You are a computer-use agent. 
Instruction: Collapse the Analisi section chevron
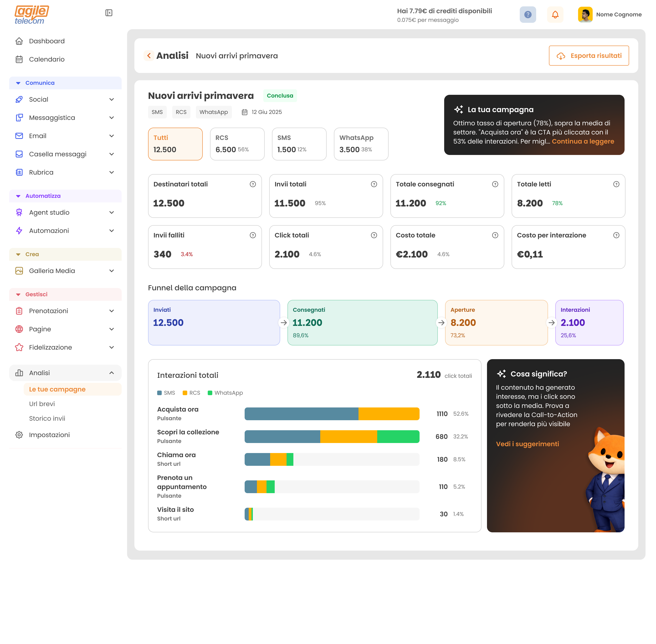tap(112, 373)
